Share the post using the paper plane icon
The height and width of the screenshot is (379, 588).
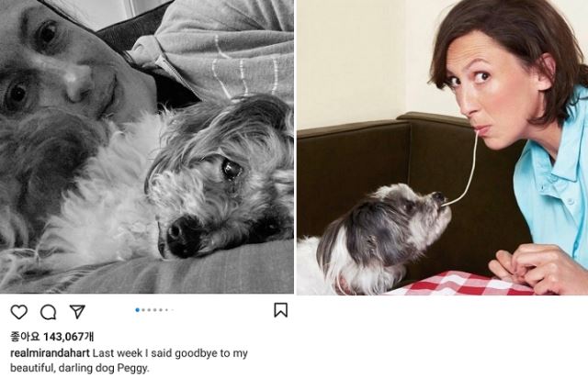(x=77, y=312)
